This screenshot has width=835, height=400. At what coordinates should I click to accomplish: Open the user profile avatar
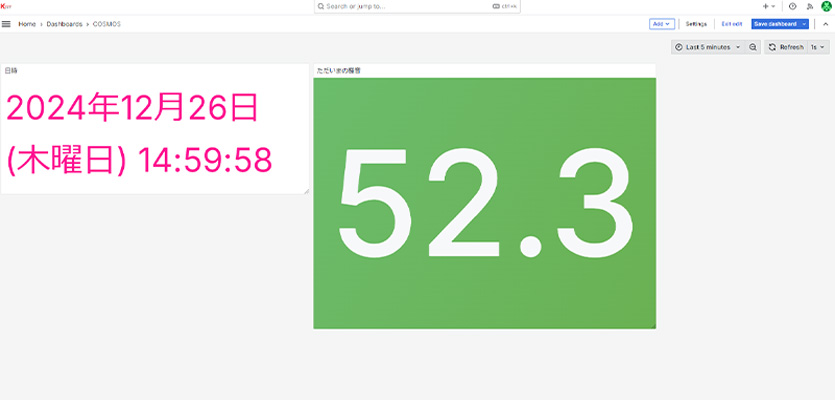point(826,6)
